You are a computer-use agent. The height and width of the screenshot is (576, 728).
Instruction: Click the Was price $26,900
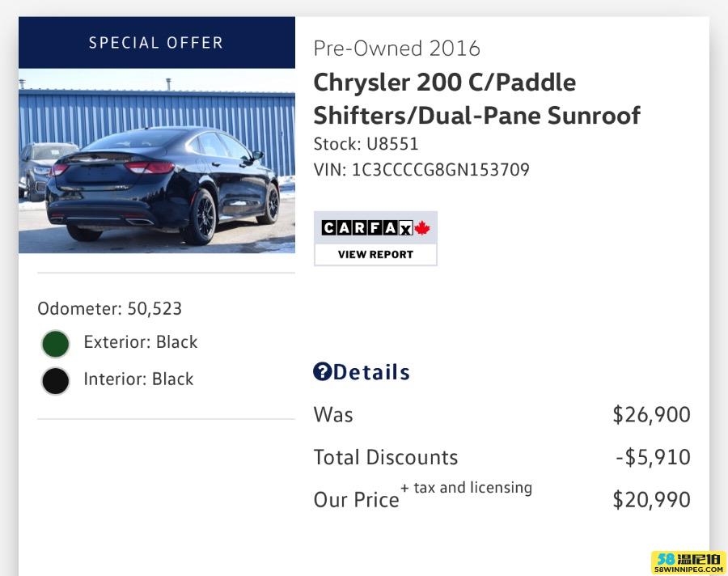pos(651,414)
